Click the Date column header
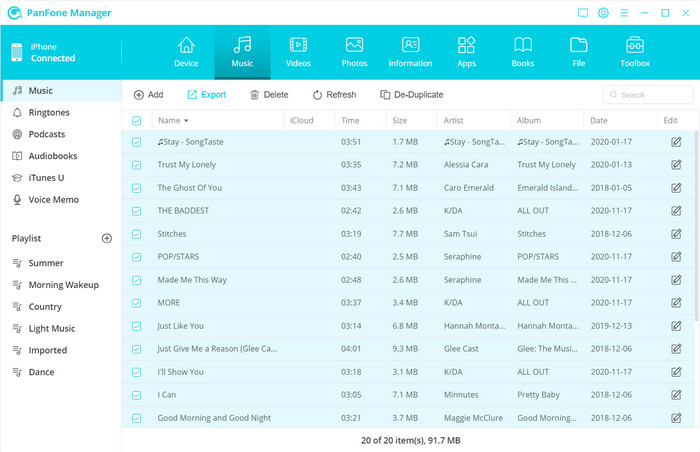Screen dimensions: 700x452 tap(620, 121)
